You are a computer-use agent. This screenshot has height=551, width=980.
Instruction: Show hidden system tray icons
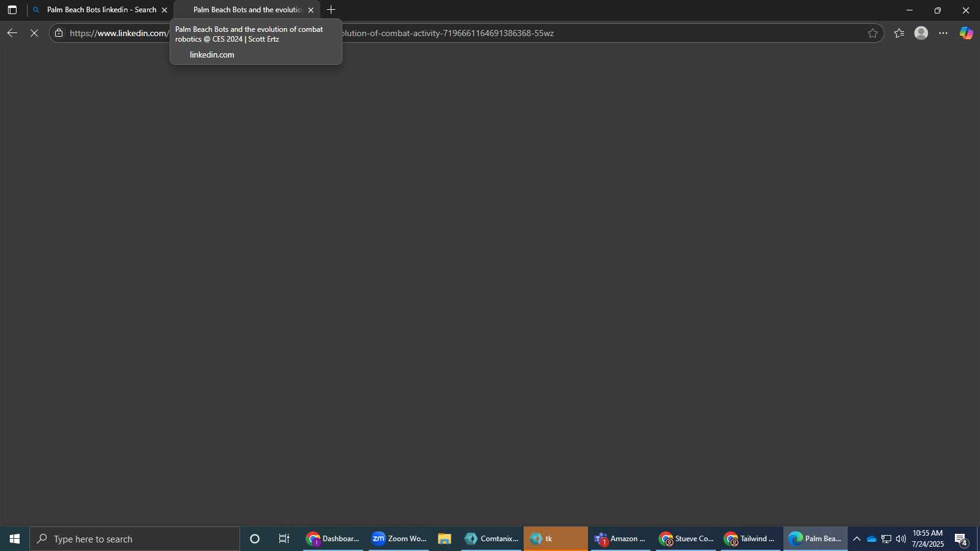857,539
